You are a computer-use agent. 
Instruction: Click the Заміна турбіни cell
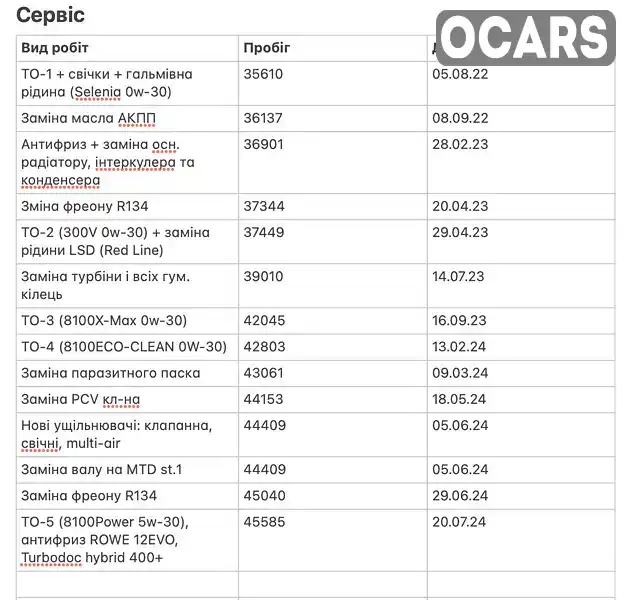(127, 285)
